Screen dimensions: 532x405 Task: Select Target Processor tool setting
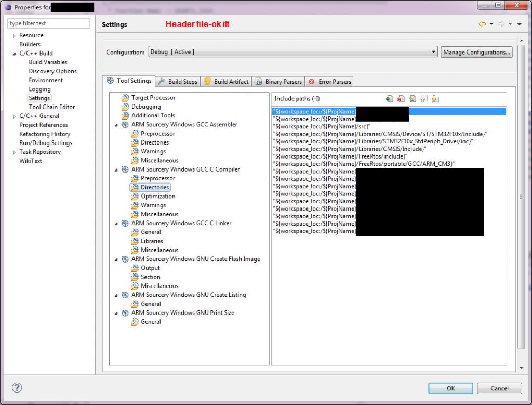click(x=153, y=97)
